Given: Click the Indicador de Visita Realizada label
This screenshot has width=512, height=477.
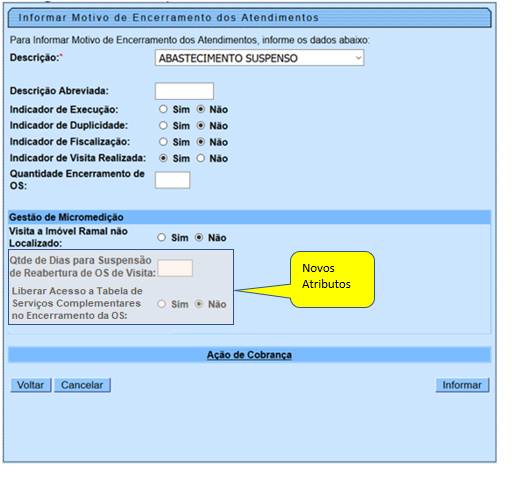Looking at the screenshot, I should 78,158.
